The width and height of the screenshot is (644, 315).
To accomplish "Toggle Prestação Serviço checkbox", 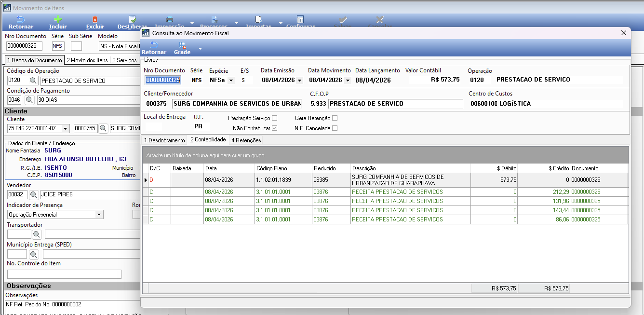I will tap(275, 118).
